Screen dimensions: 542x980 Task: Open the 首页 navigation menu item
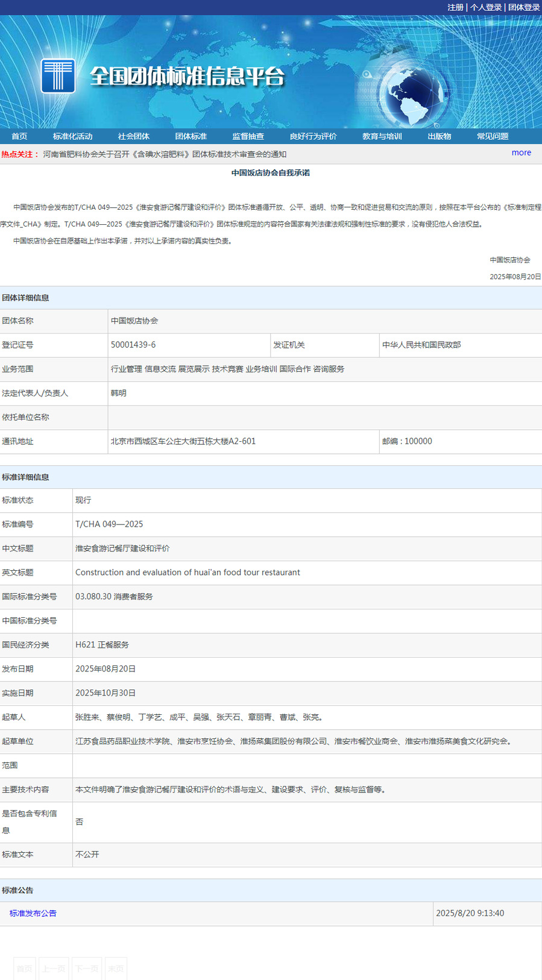pos(19,136)
